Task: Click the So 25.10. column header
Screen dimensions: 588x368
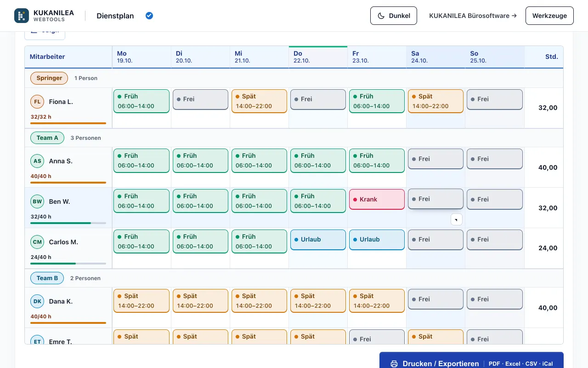Action: tap(494, 57)
